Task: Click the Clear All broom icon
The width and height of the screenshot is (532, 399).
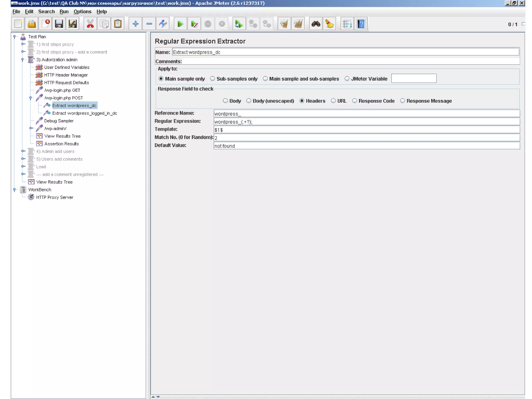Action: point(298,24)
